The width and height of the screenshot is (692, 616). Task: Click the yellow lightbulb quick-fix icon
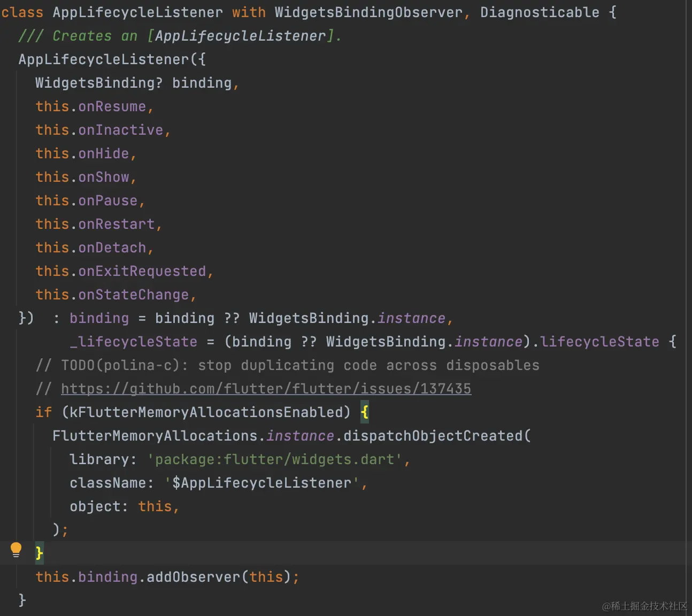pos(16,550)
